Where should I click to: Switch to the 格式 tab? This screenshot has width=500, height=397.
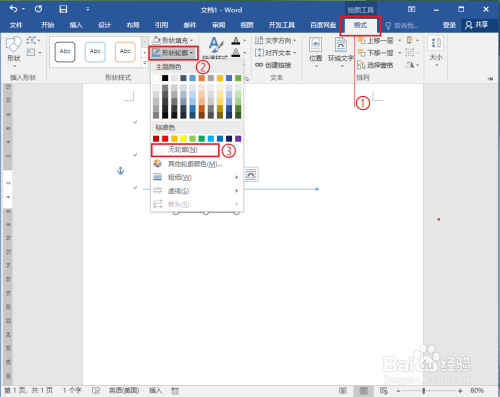(x=360, y=25)
